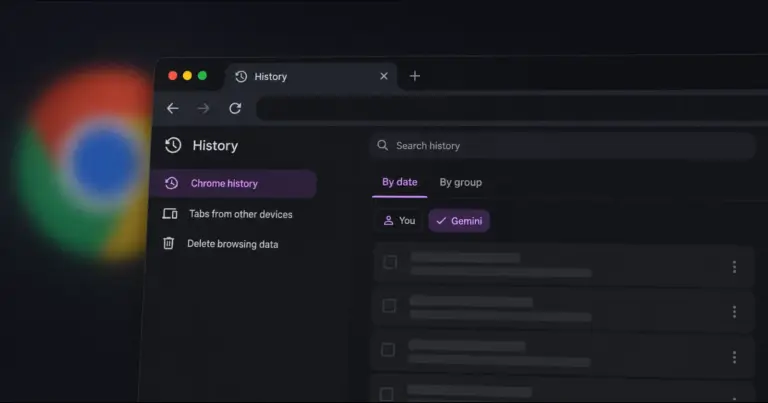Click the search magnifier icon
The height and width of the screenshot is (403, 768).
coord(383,145)
